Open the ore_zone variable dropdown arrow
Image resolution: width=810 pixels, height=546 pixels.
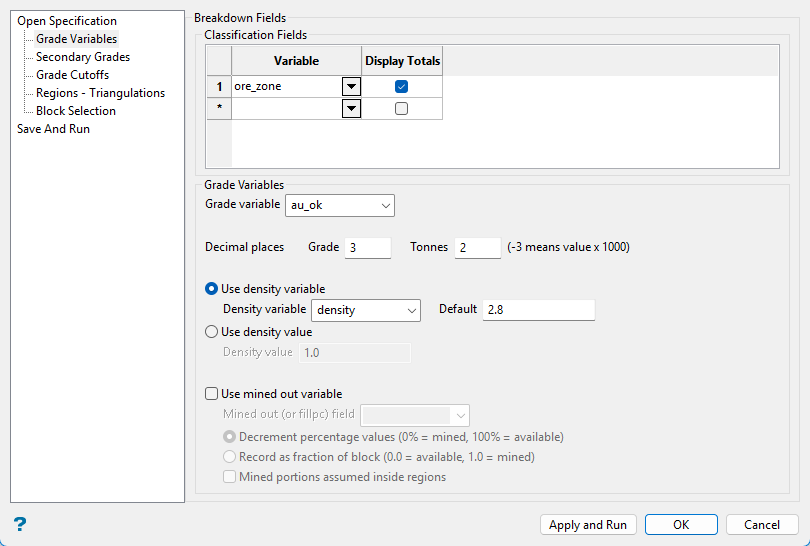point(351,87)
